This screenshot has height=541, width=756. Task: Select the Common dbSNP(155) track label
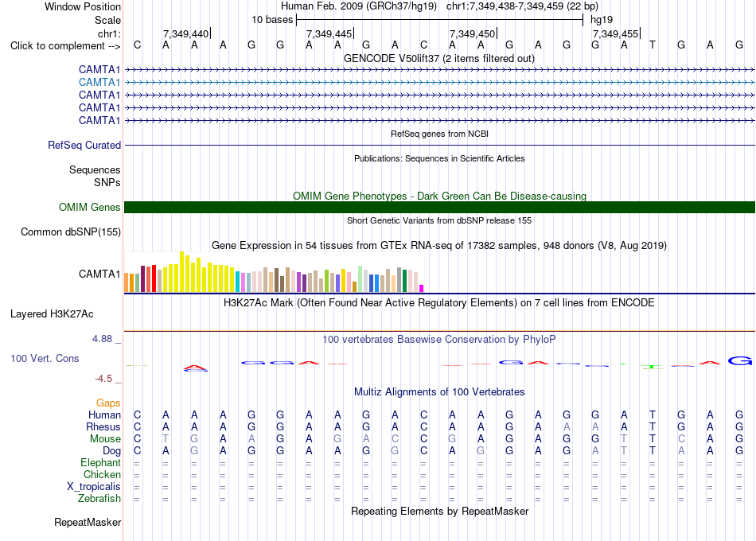[71, 232]
